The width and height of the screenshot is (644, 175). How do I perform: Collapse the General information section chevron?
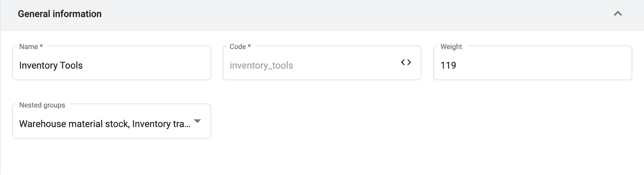tap(617, 14)
